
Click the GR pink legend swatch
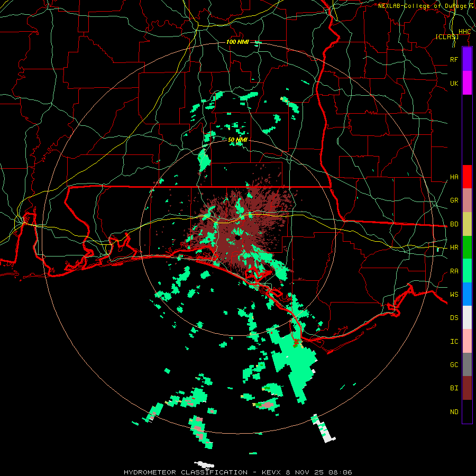click(x=467, y=200)
